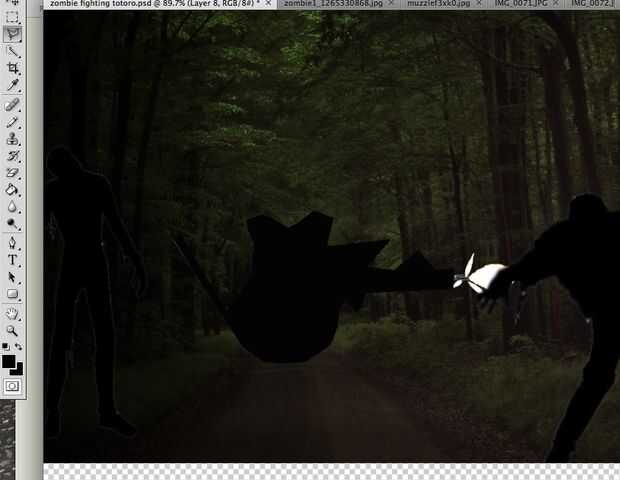Select the Blur tool
Image resolution: width=620 pixels, height=480 pixels.
(12, 207)
